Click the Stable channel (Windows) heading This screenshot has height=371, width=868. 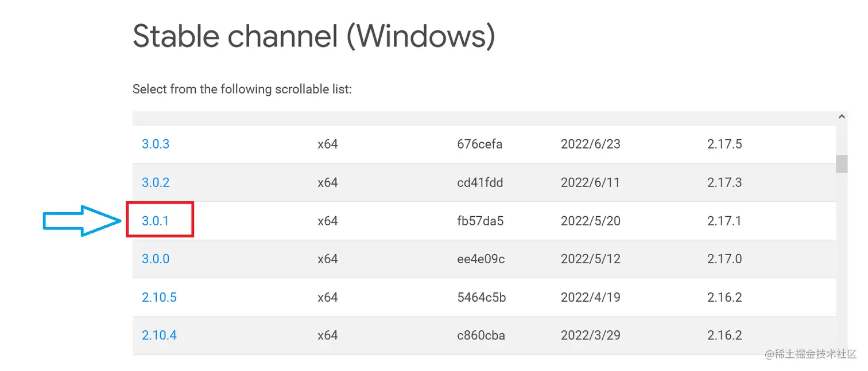tap(313, 36)
